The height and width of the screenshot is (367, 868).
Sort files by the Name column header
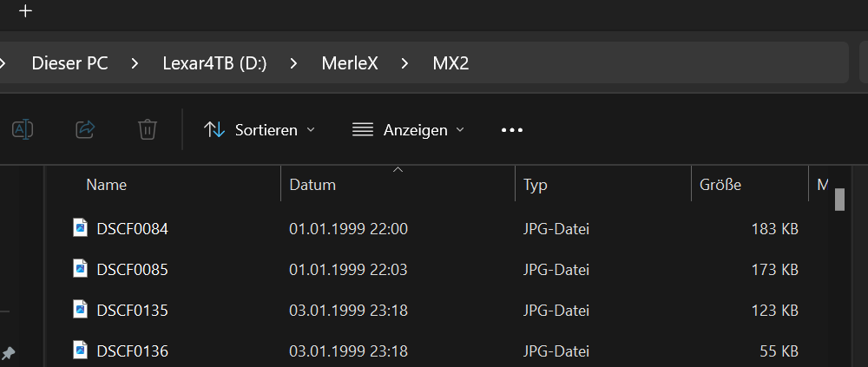[107, 185]
